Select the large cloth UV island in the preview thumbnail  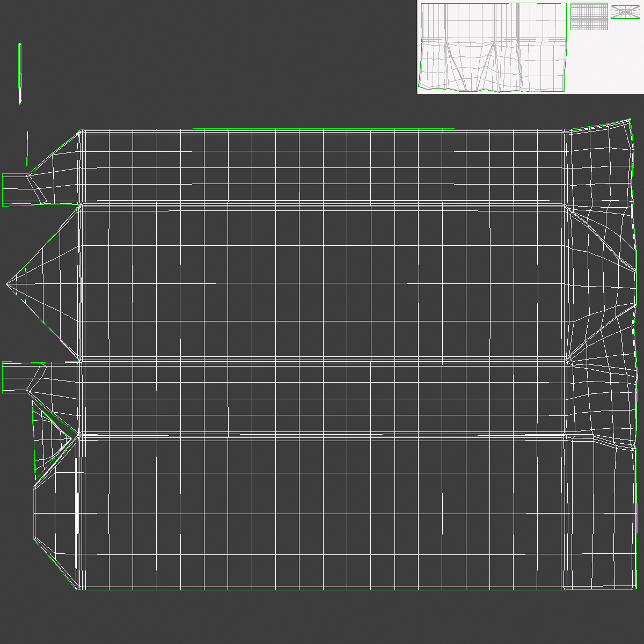[493, 47]
